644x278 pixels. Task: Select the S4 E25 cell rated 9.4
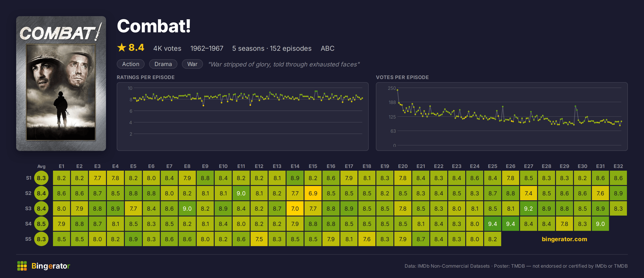click(492, 224)
